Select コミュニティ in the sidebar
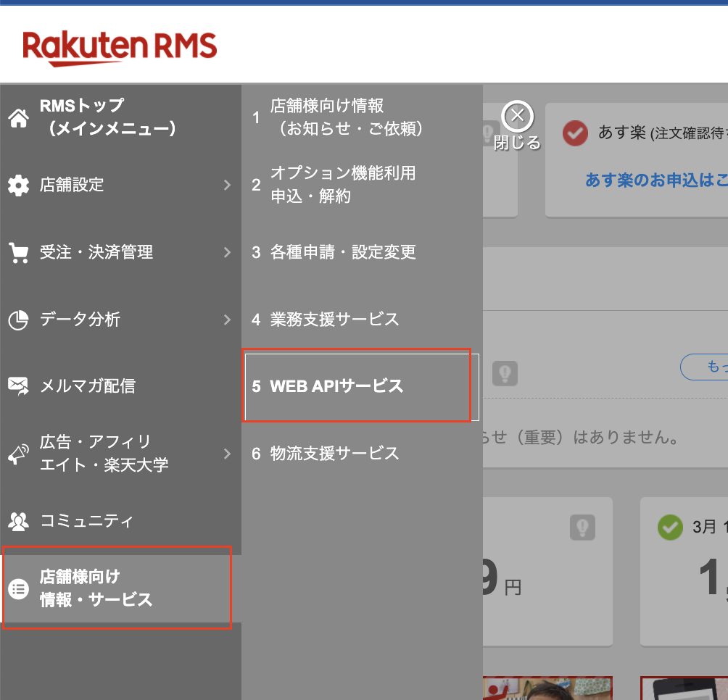This screenshot has height=700, width=728. click(x=120, y=522)
